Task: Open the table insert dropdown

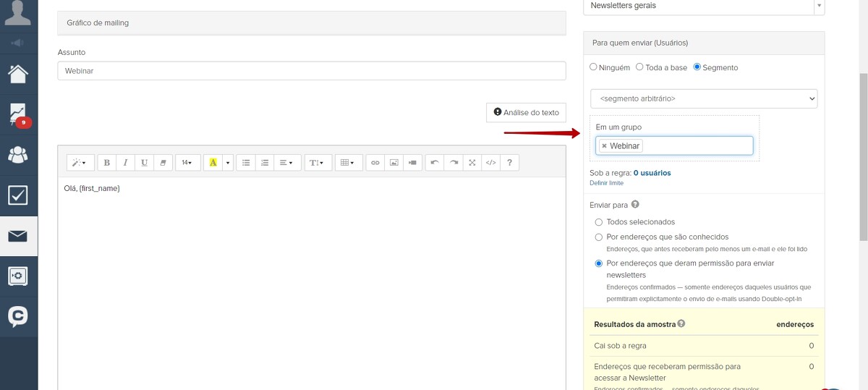Action: tap(347, 163)
